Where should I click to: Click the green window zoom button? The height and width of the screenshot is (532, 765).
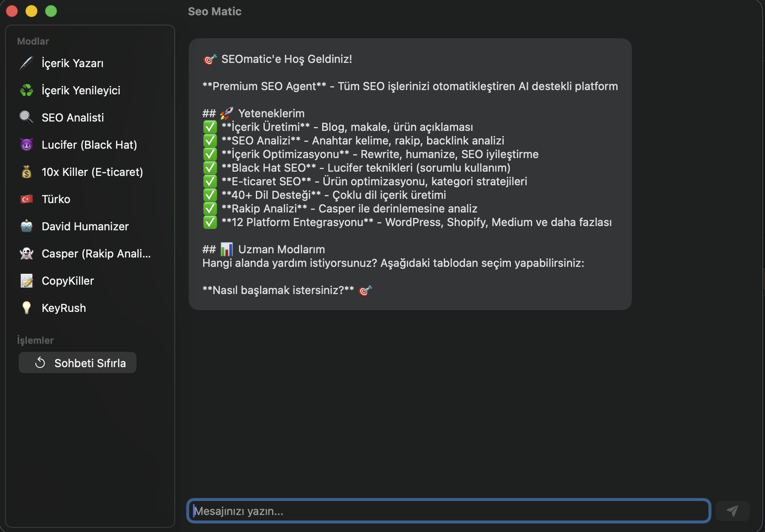coord(51,11)
